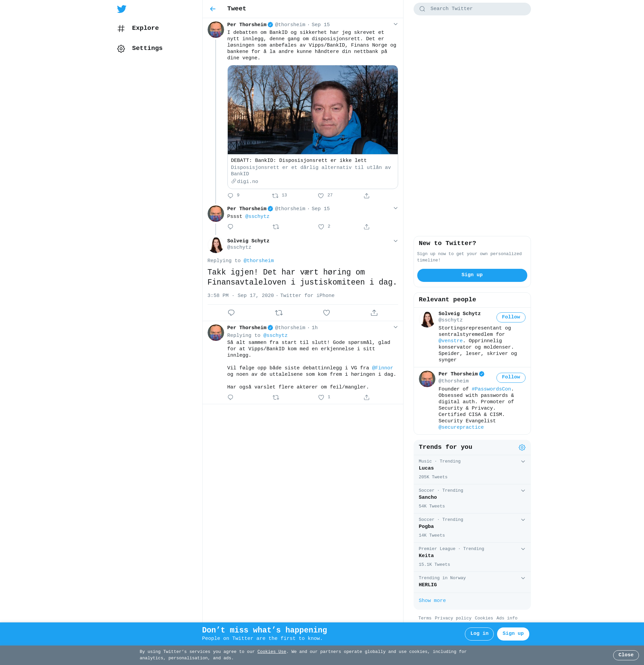Viewport: 644px width, 665px height.
Task: Click Sign up on the bottom banner
Action: (x=513, y=633)
